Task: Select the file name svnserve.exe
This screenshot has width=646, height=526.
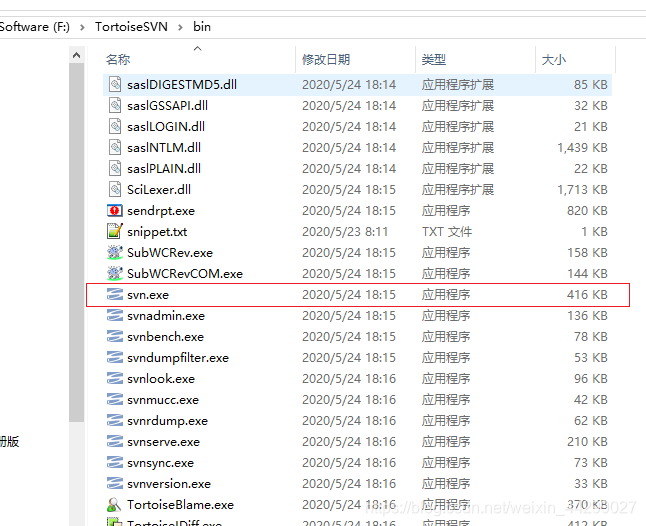Action: pos(163,442)
